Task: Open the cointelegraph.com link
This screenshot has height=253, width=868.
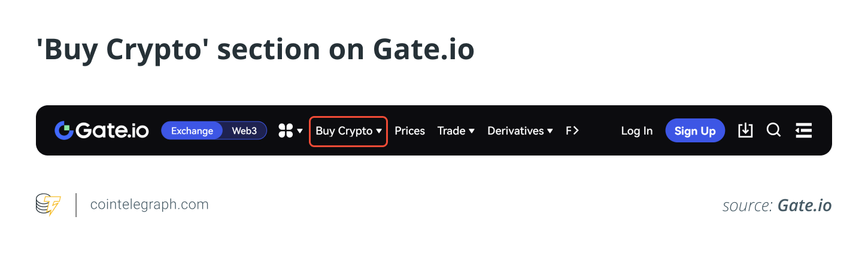Action: pyautogui.click(x=150, y=205)
